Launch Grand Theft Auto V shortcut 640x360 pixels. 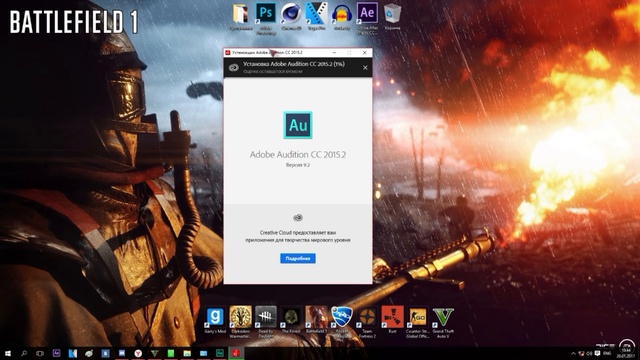click(443, 322)
